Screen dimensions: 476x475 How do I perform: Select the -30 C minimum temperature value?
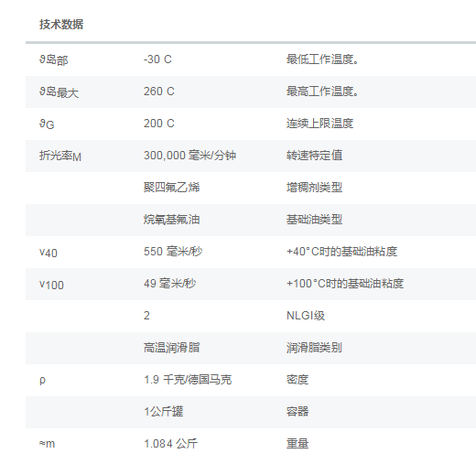tap(157, 59)
